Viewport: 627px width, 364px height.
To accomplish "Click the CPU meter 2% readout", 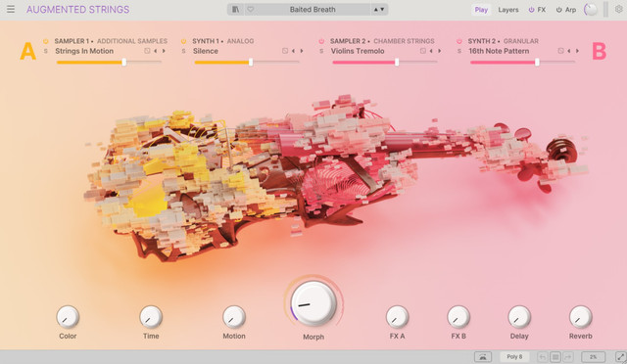I will pyautogui.click(x=593, y=357).
